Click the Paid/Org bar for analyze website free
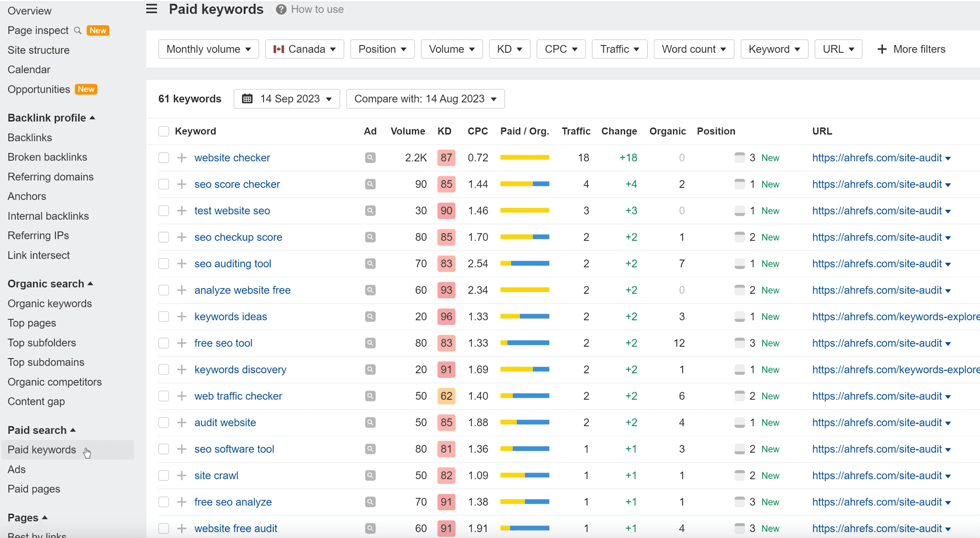This screenshot has height=538, width=980. [x=524, y=290]
